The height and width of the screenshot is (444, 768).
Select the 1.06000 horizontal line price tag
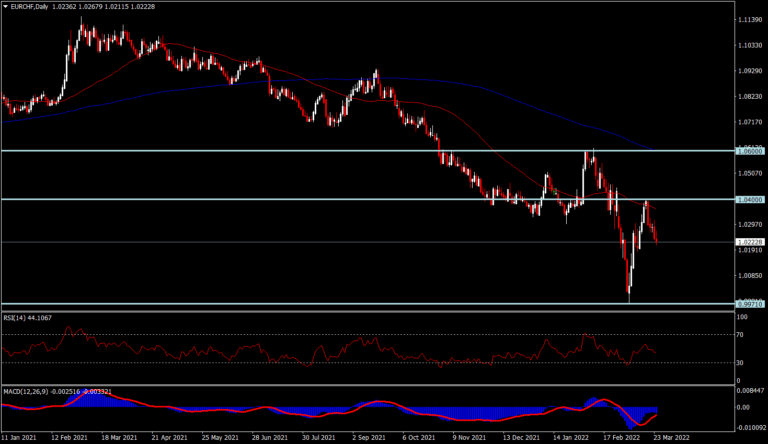pos(750,151)
